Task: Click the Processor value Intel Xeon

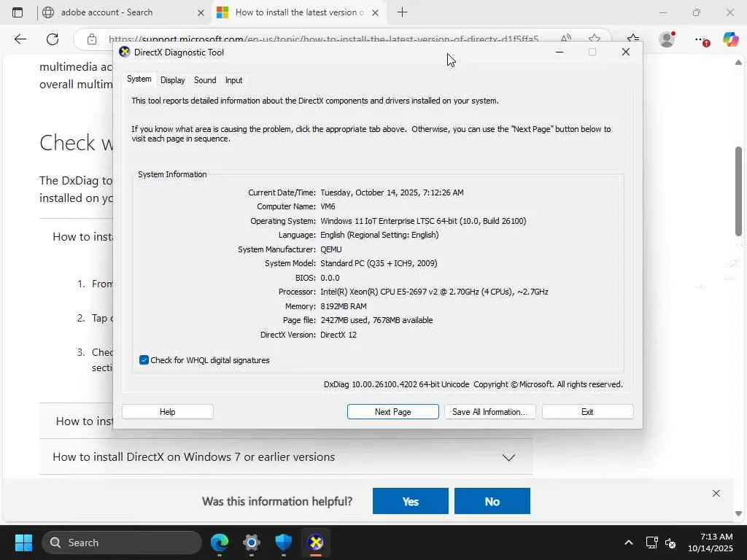Action: coord(434,292)
